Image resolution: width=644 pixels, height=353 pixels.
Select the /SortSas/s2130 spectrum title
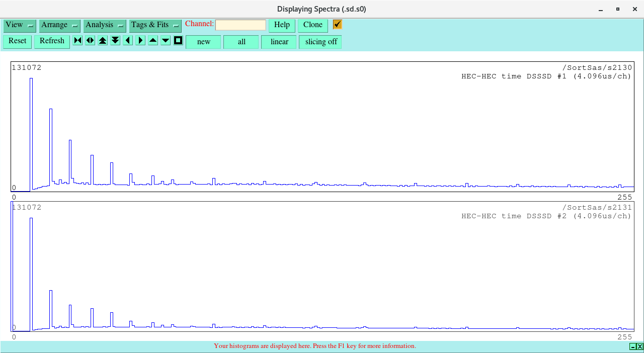597,68
